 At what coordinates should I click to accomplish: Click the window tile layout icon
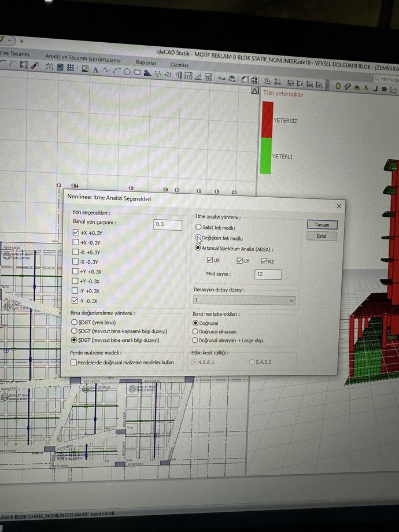tap(255, 80)
